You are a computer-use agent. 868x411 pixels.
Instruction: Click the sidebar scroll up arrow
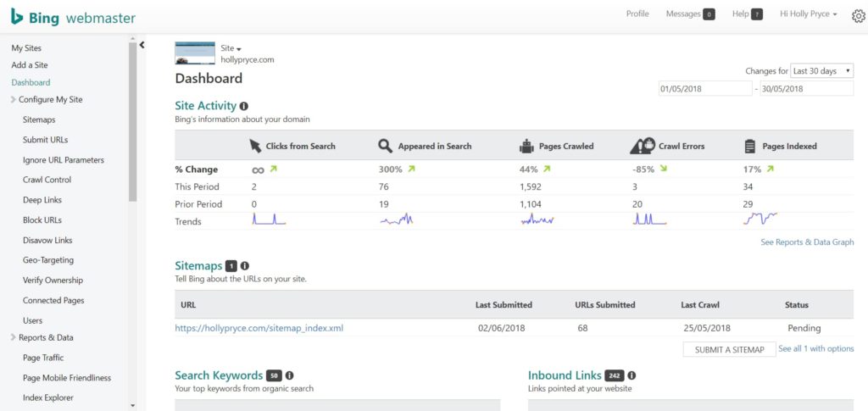[x=132, y=39]
